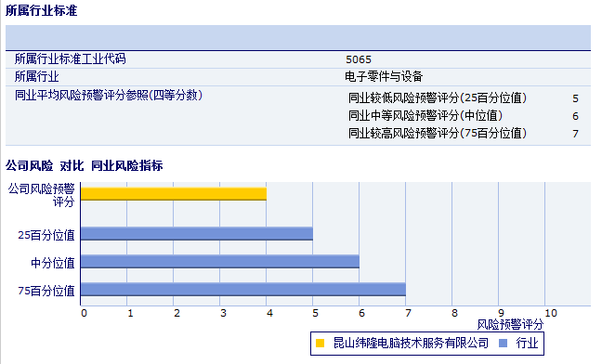The height and width of the screenshot is (364, 602).
Task: Click axis tick label 10
Action: click(x=551, y=313)
